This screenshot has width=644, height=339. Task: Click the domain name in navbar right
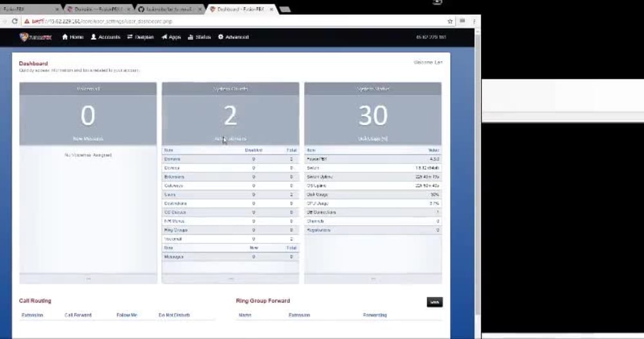click(430, 37)
